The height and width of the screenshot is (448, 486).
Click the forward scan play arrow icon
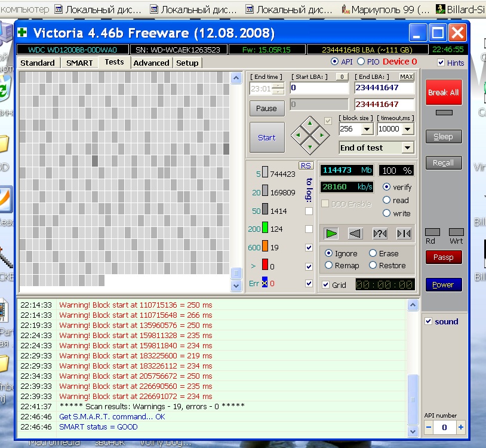point(330,234)
